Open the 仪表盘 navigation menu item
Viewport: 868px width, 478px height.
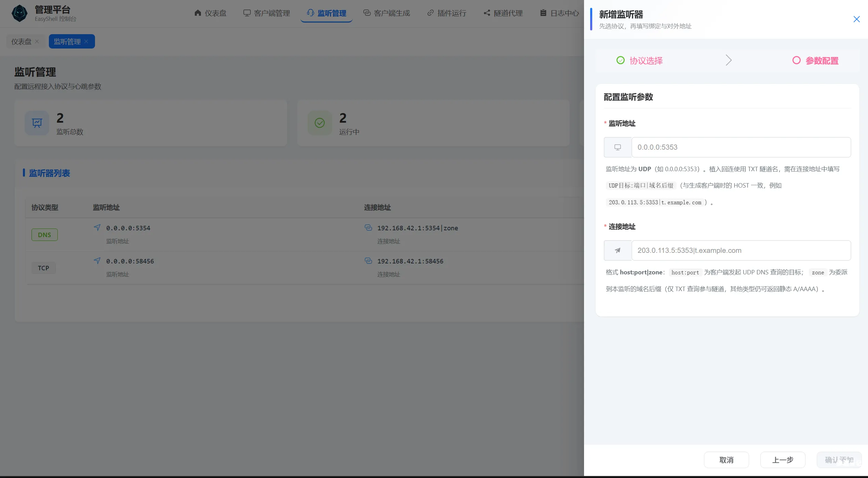[210, 13]
